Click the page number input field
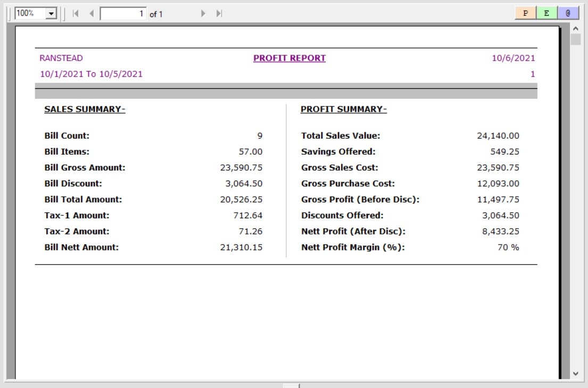 point(123,14)
